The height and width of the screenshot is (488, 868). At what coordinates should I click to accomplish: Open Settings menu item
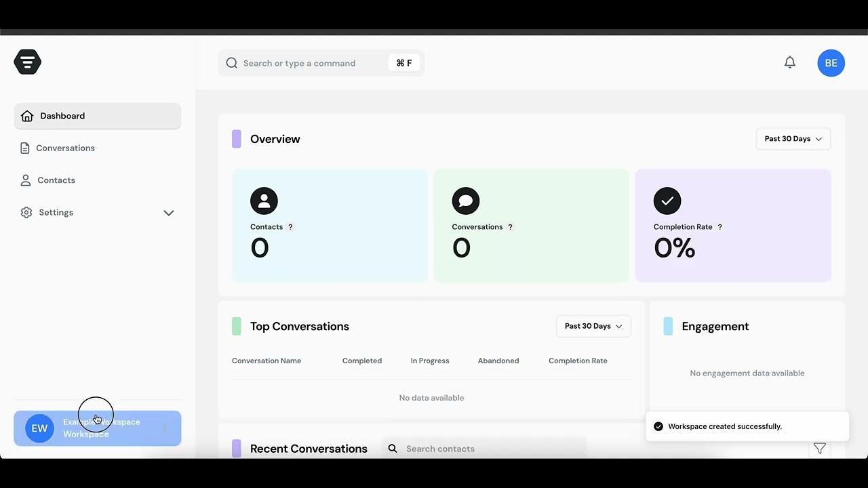(x=98, y=212)
